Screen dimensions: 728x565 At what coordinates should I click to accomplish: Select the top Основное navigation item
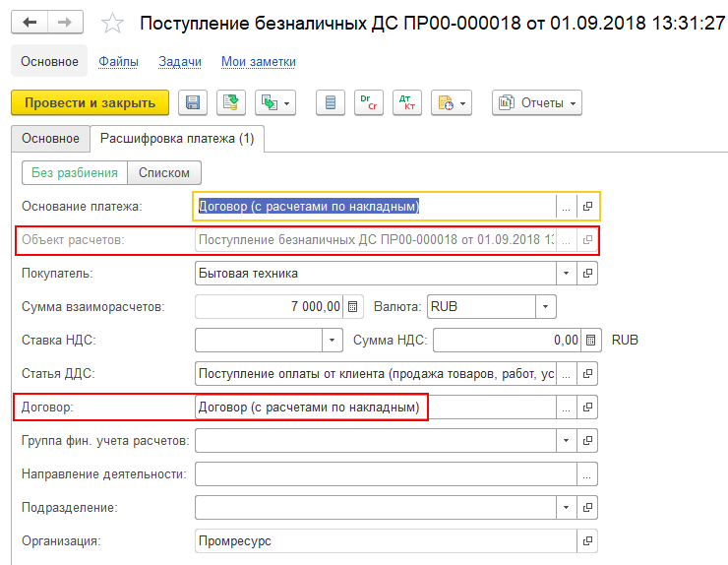(x=49, y=61)
